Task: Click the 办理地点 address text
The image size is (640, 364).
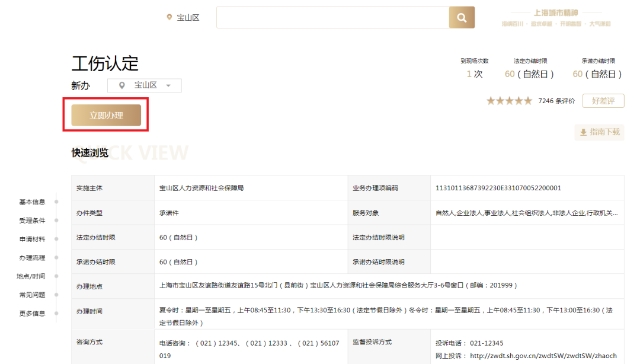Action: (338, 286)
